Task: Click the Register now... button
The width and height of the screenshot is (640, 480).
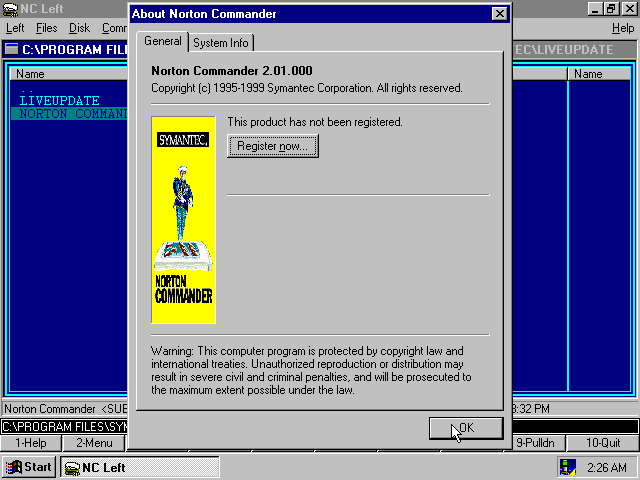Action: 273,146
